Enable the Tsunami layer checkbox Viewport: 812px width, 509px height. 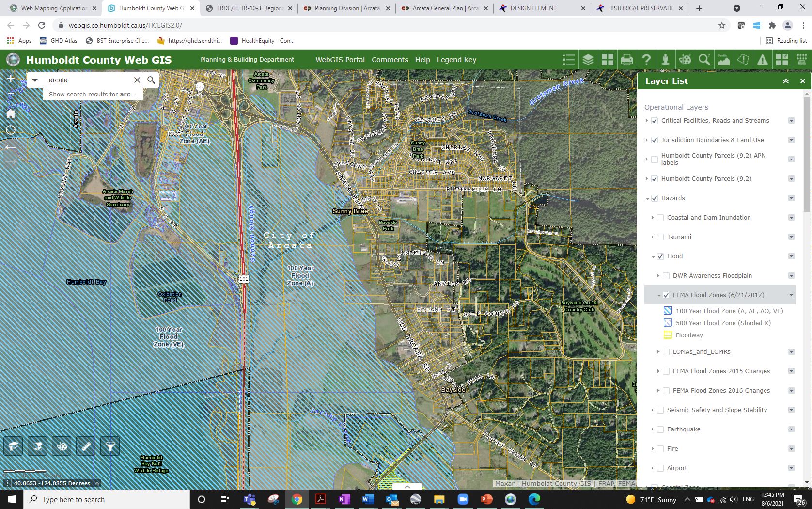[660, 237]
